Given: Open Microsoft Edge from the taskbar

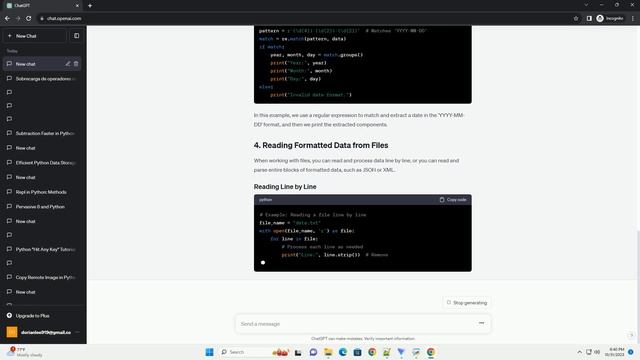Looking at the screenshot, I should [342, 352].
